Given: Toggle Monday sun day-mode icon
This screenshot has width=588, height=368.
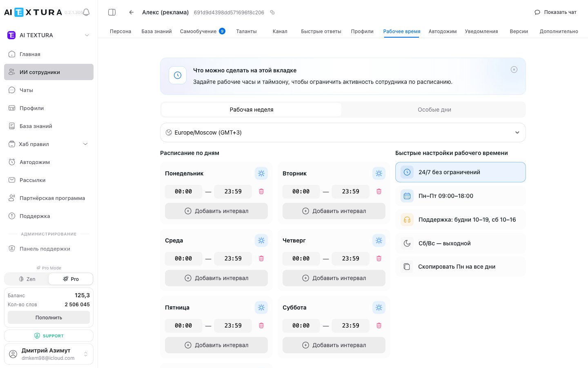Looking at the screenshot, I should [261, 173].
